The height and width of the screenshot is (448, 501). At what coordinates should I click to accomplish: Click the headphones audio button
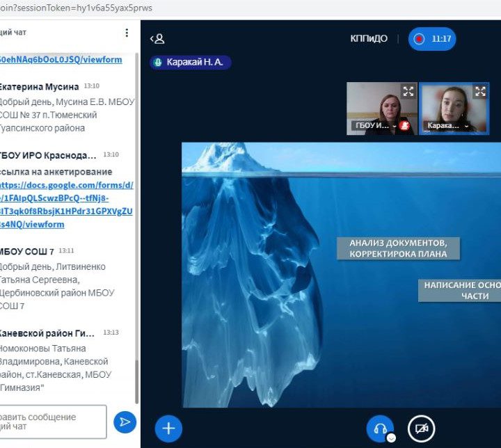(380, 428)
